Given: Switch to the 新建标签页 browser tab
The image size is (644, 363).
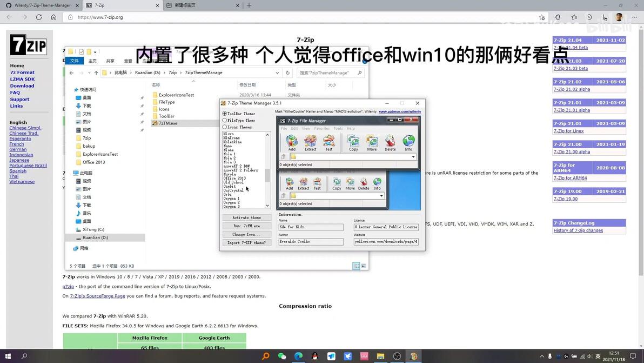Looking at the screenshot, I should point(203,5).
